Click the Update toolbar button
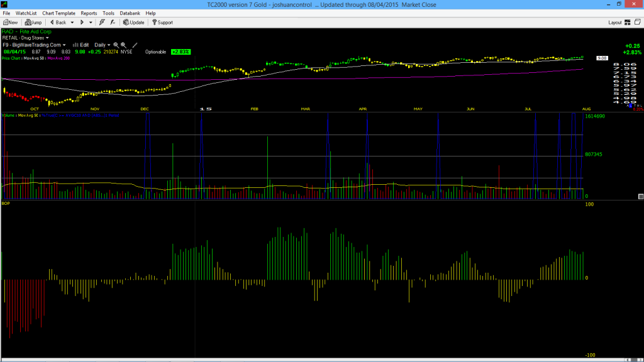 point(134,23)
